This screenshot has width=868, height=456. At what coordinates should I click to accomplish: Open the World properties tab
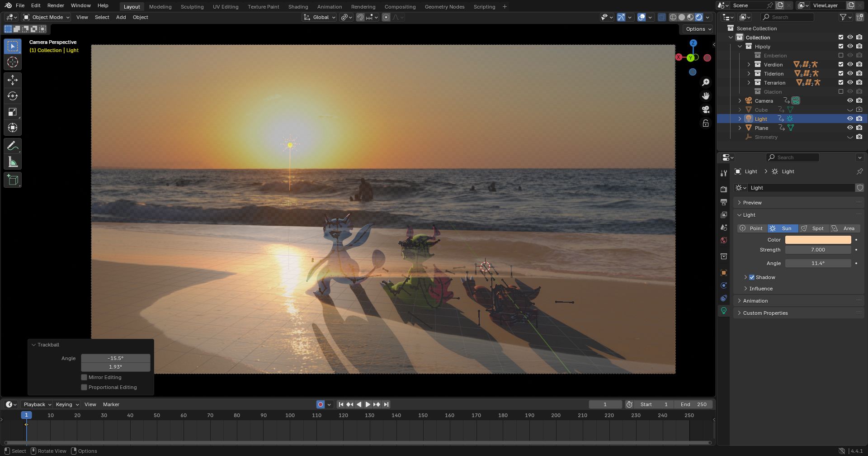(724, 240)
